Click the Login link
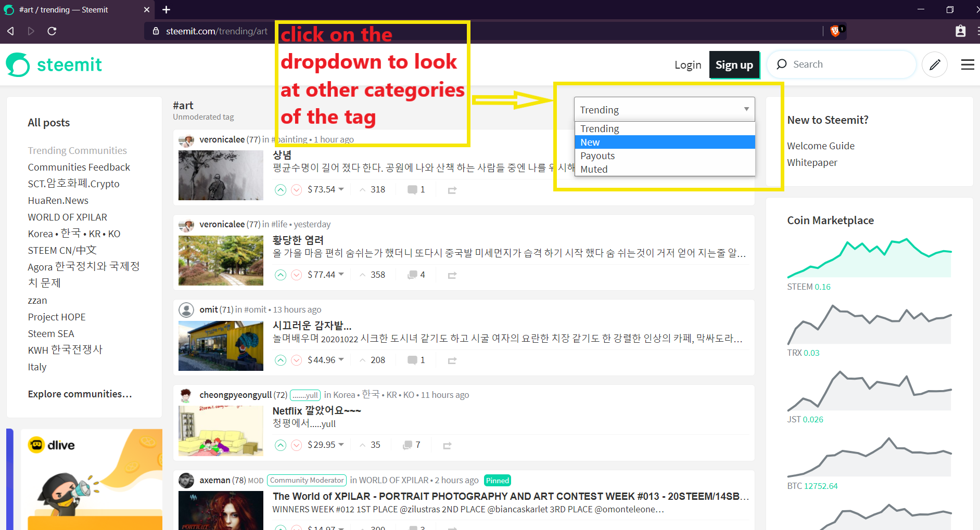This screenshot has width=980, height=530. pos(688,65)
